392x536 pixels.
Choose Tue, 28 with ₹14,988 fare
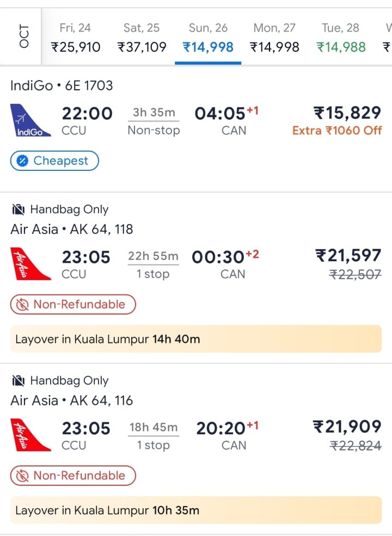[x=341, y=38]
